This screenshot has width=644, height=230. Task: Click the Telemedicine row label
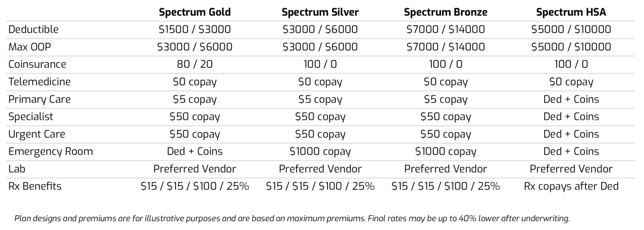[39, 82]
